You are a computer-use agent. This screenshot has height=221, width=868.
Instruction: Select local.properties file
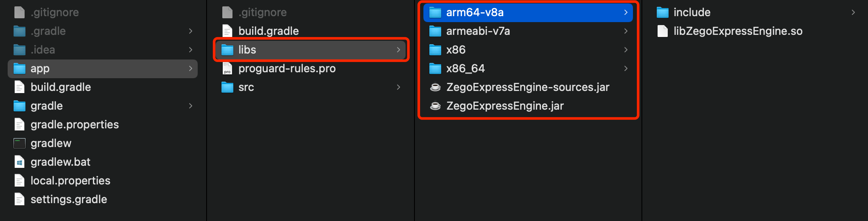coord(70,181)
